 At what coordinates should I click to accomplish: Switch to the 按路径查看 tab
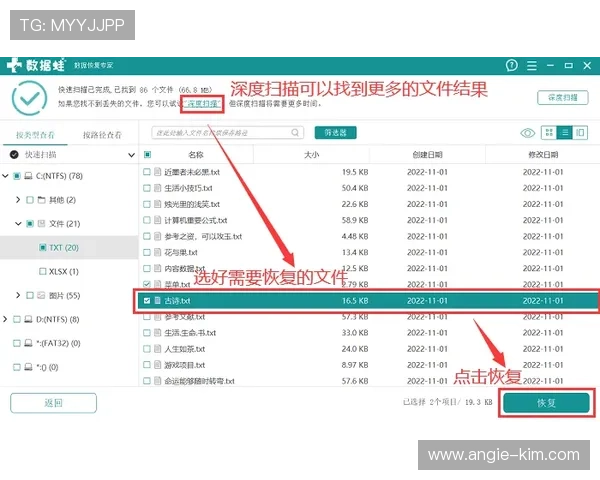(102, 135)
